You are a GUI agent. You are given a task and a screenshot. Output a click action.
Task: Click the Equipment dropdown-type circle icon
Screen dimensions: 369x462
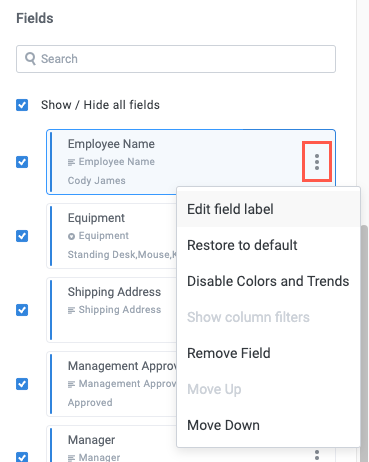pos(71,236)
